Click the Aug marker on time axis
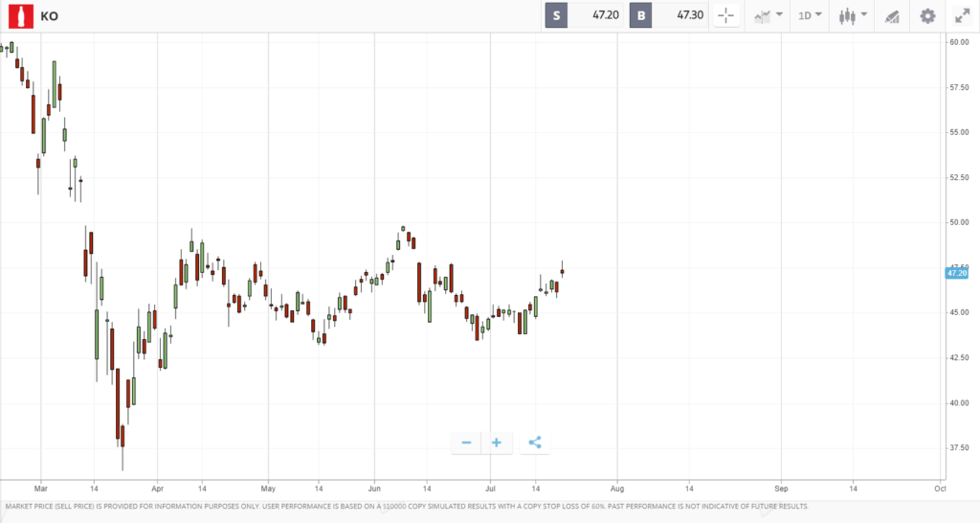 [617, 489]
